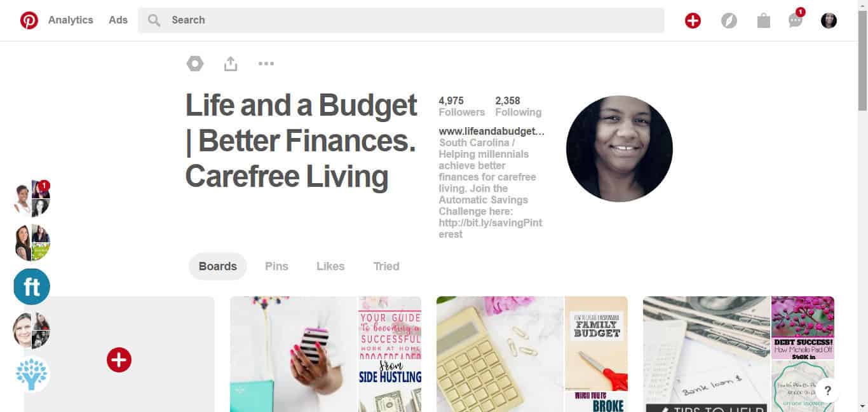Click the help question mark button
Viewport: 868px width, 412px height.
[x=828, y=391]
